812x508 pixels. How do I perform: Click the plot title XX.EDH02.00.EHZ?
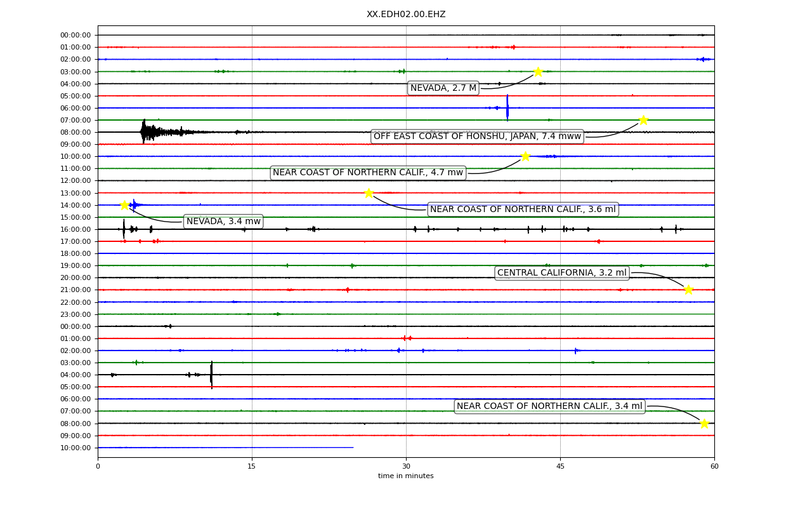point(406,15)
